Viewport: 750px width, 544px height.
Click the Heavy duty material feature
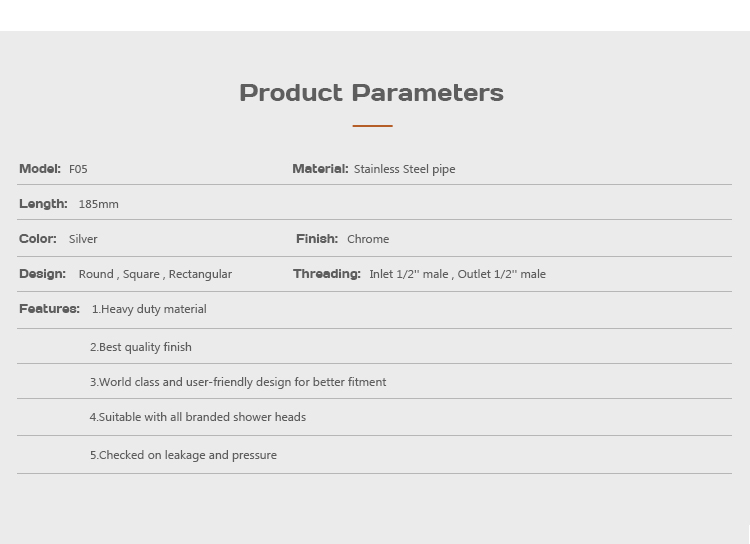point(149,310)
